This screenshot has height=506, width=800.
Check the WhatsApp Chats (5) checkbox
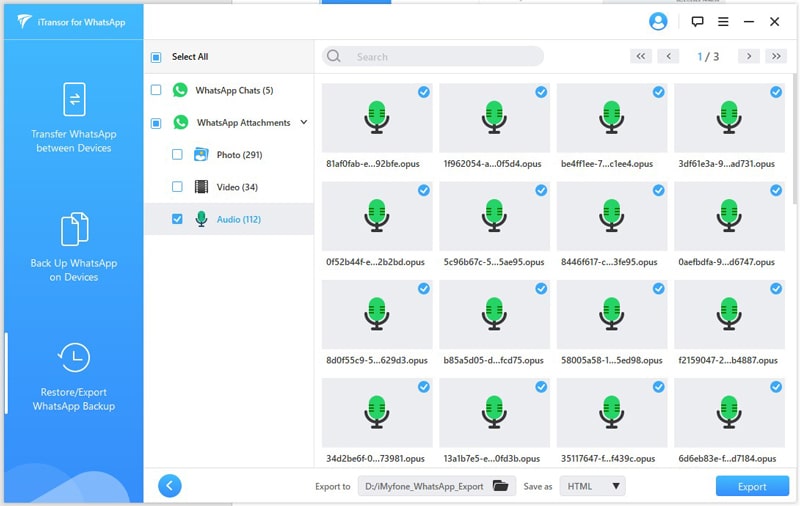coord(156,90)
